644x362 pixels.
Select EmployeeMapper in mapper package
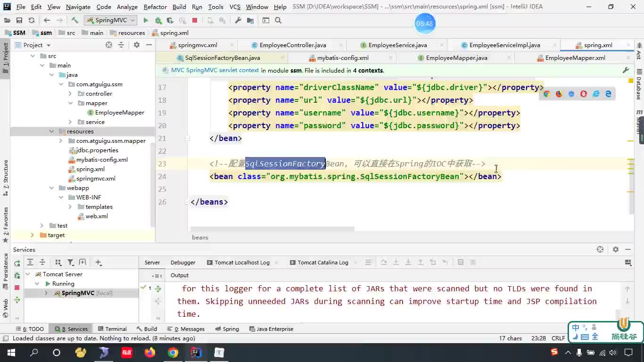(119, 113)
